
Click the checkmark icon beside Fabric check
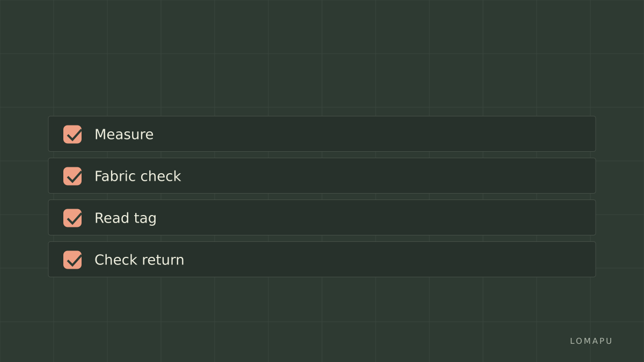[x=72, y=176]
